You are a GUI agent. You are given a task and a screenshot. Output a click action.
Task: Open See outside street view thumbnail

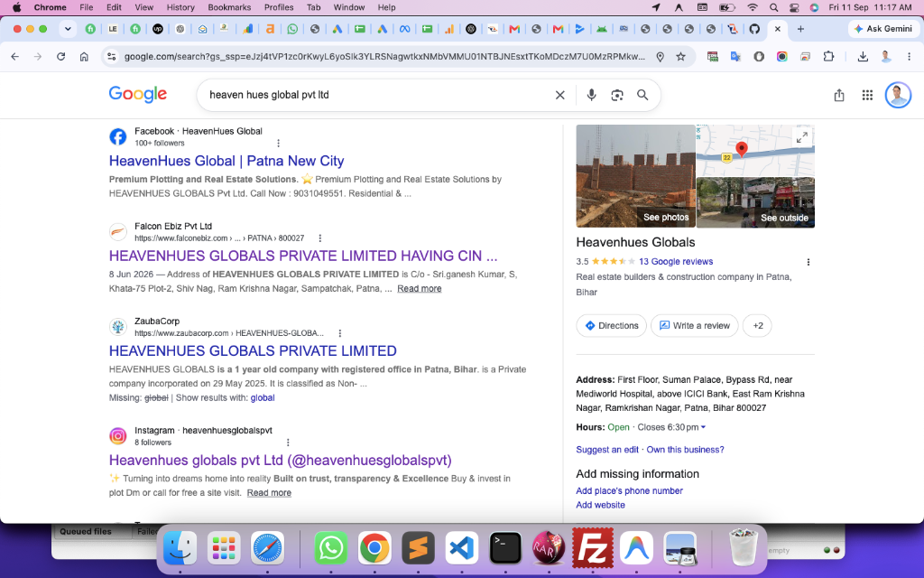pyautogui.click(x=755, y=202)
